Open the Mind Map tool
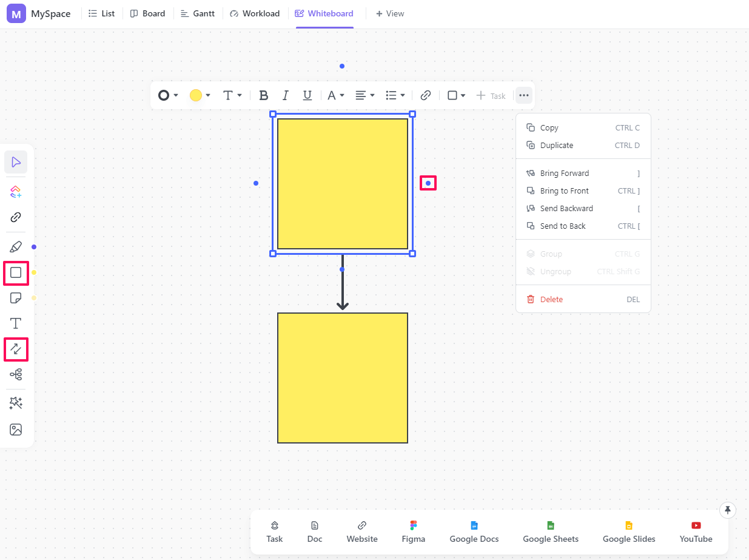The image size is (749, 560). coord(16,374)
